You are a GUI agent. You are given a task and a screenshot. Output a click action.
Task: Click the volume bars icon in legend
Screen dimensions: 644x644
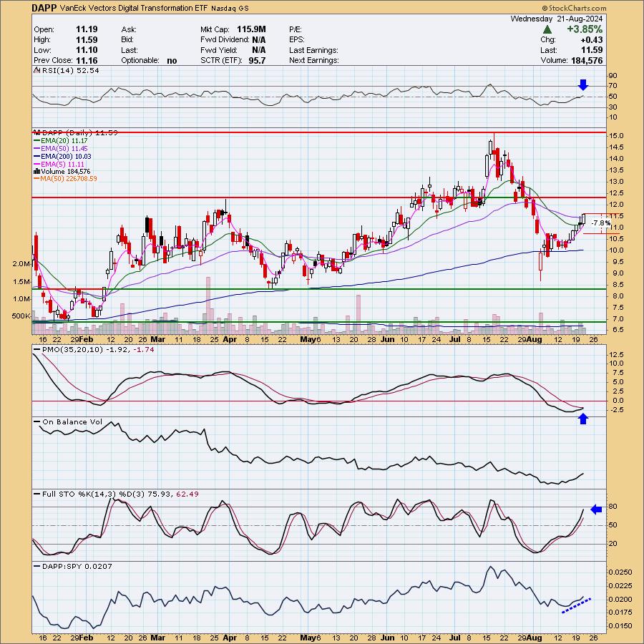tap(36, 171)
